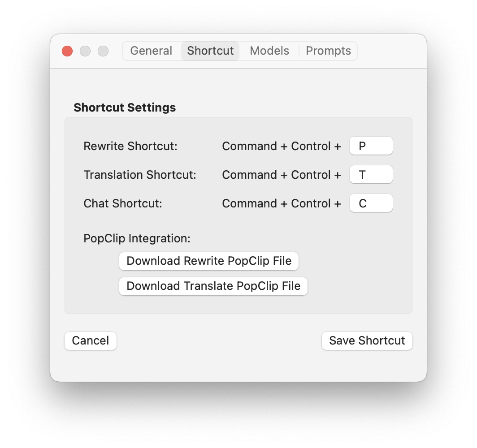
Task: Click the Translation Shortcut label
Action: coord(140,175)
